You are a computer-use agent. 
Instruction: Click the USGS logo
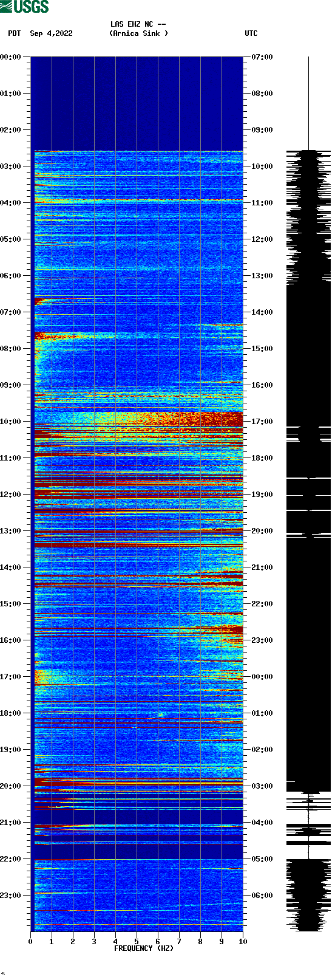click(x=24, y=7)
